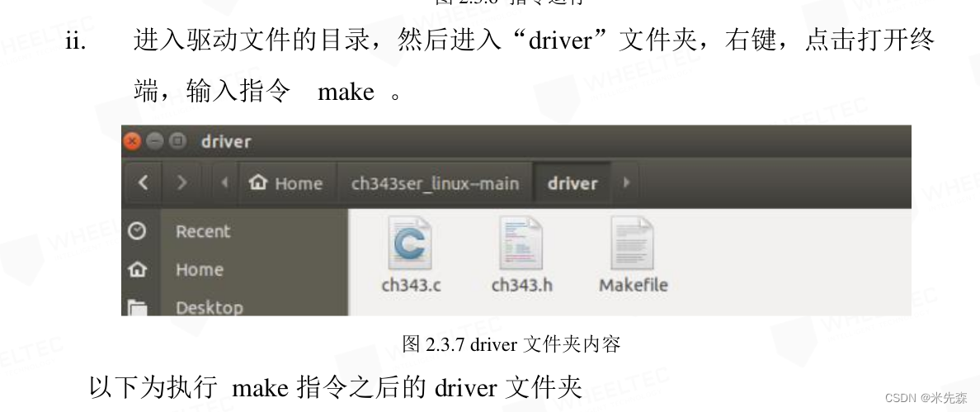Screen dimensions: 980x412
Task: Select the ch343.h header file icon
Action: 521,243
